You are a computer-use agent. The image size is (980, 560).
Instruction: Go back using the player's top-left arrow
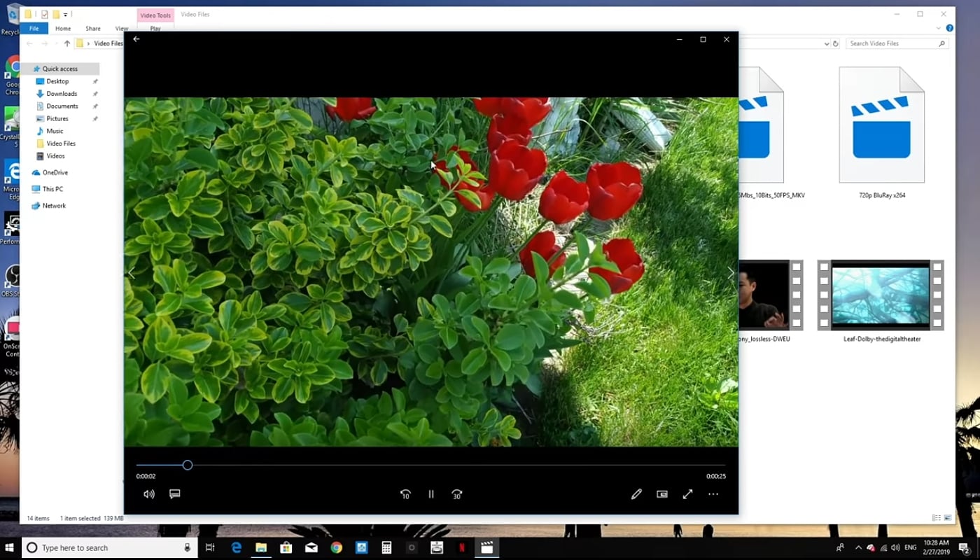click(x=136, y=39)
